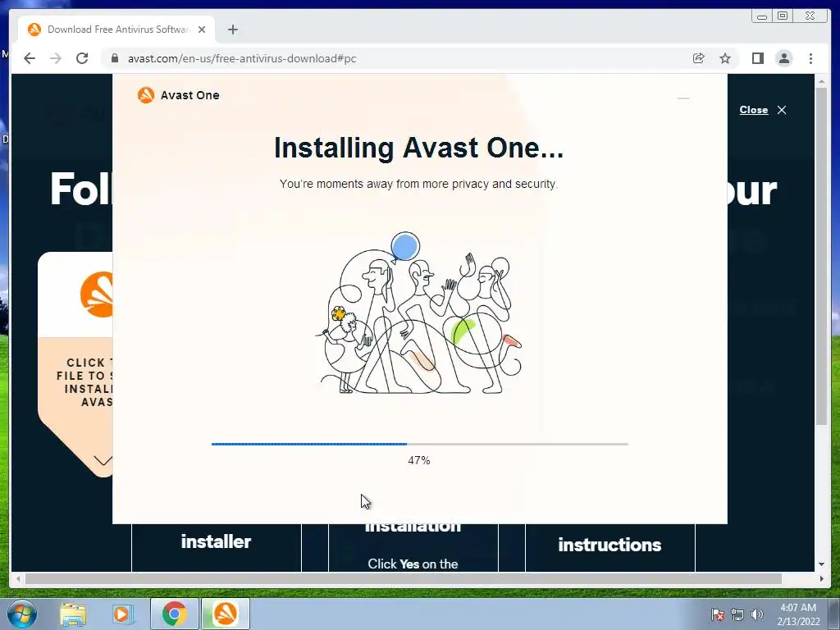The image size is (840, 630).
Task: Open the Action Center flag icon
Action: 717,614
